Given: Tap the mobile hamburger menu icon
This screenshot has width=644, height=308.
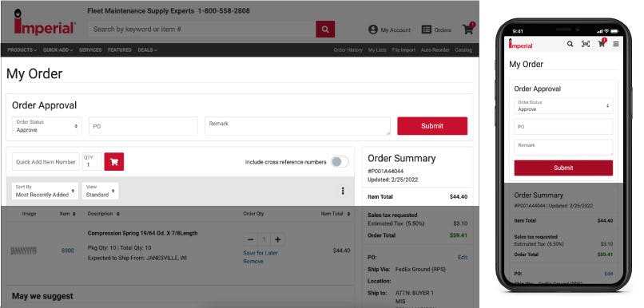Looking at the screenshot, I should 616,44.
